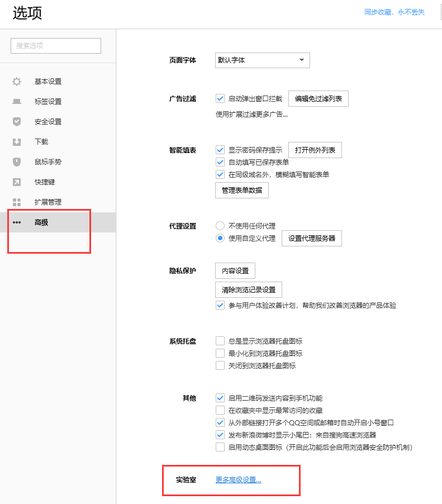Click the shield icon for 安全设置

click(17, 122)
